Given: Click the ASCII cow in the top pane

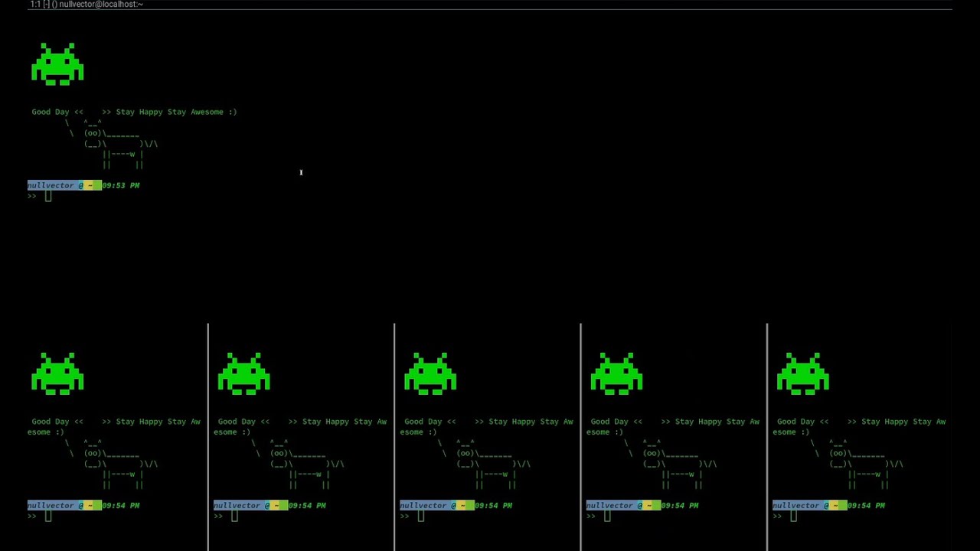Looking at the screenshot, I should [x=112, y=143].
